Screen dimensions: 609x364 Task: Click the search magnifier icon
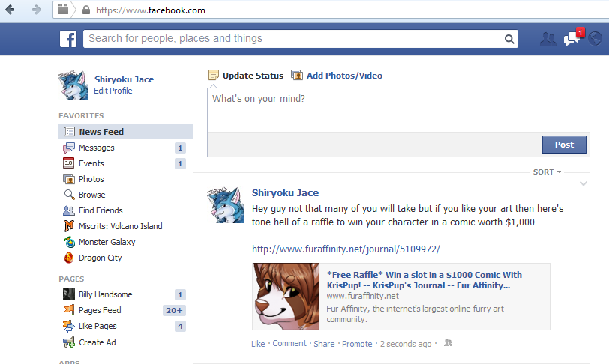pyautogui.click(x=509, y=39)
